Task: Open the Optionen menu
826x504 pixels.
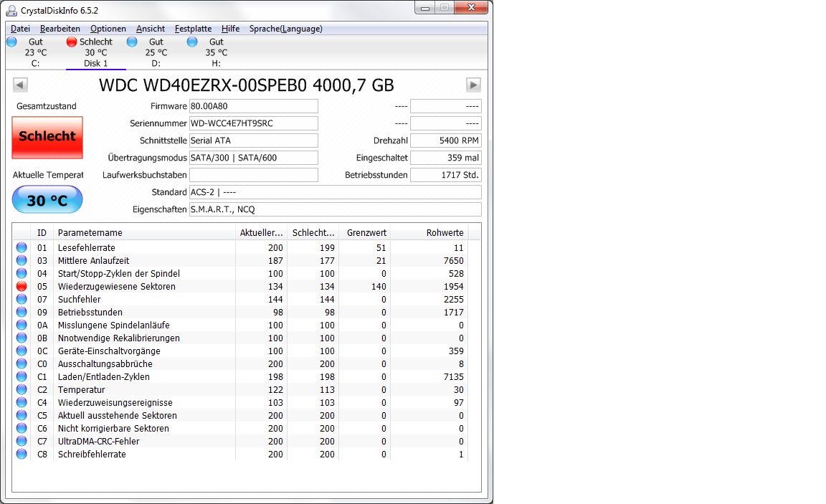Action: click(108, 29)
